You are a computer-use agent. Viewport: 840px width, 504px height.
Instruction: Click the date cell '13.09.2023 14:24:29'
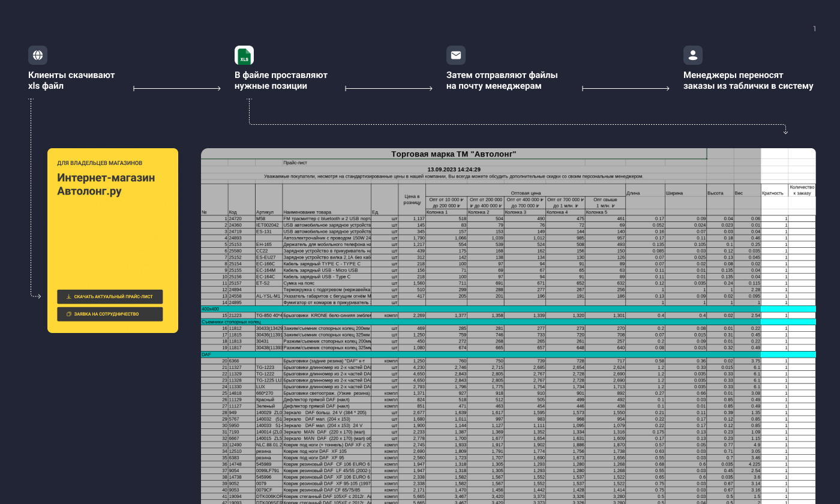(x=454, y=169)
